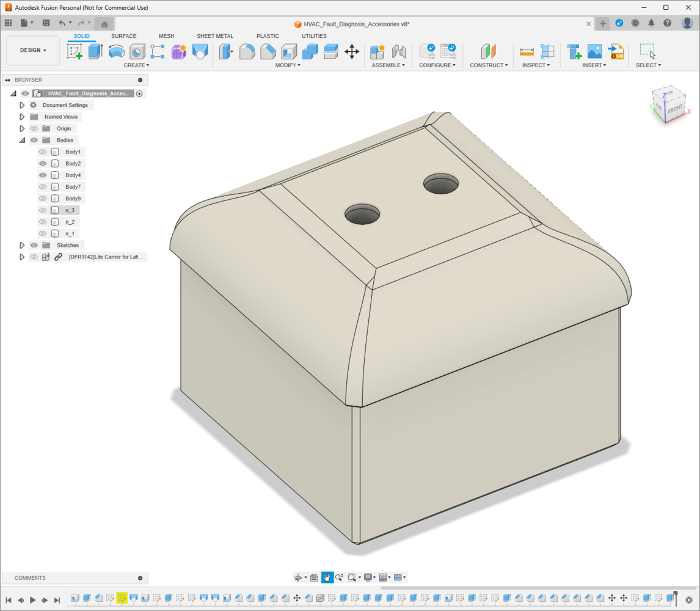Show hidden Body1 via eye icon
The width and height of the screenshot is (700, 611).
coord(43,152)
